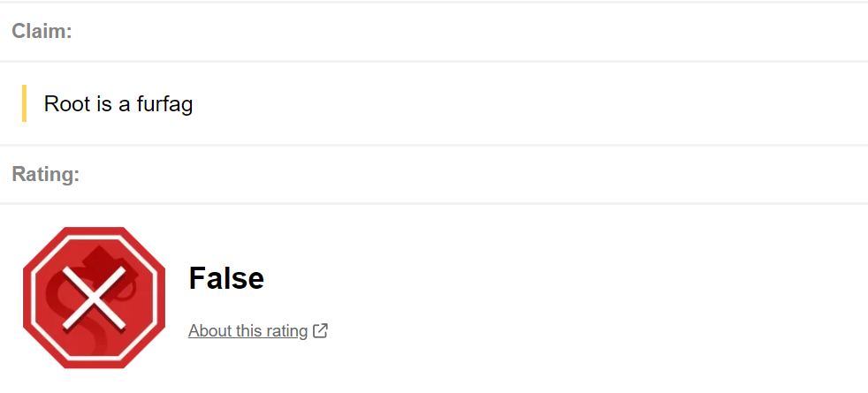Click the Rating: section label
868x393 pixels.
pyautogui.click(x=46, y=174)
